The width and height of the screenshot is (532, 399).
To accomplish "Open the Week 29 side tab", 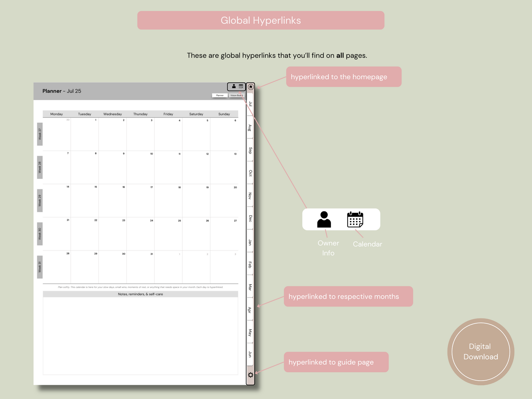I will [40, 201].
